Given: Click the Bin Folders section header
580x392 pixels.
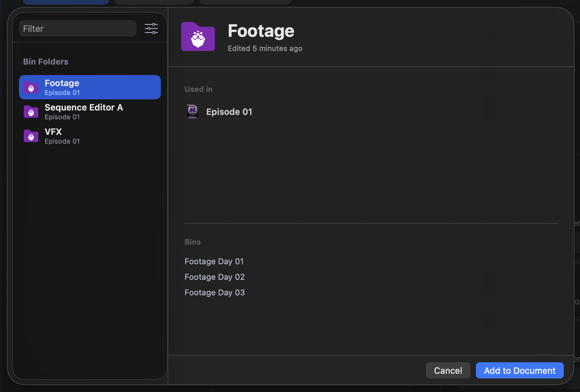Looking at the screenshot, I should coord(46,62).
